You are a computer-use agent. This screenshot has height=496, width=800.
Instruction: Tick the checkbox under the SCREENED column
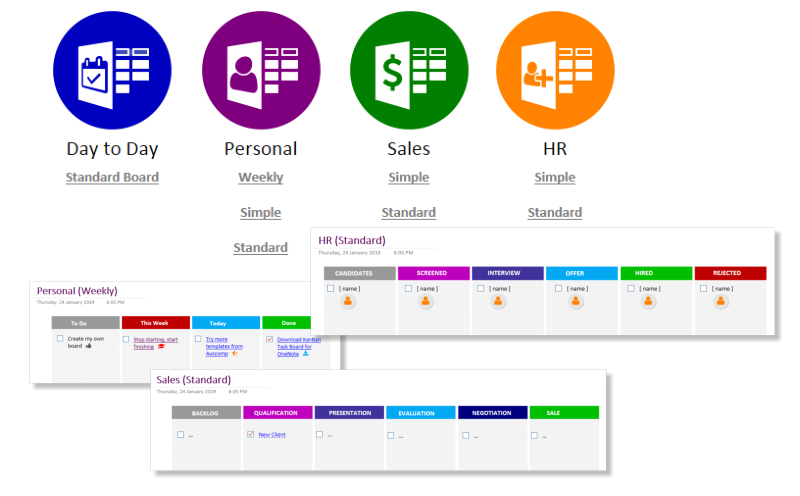(408, 288)
